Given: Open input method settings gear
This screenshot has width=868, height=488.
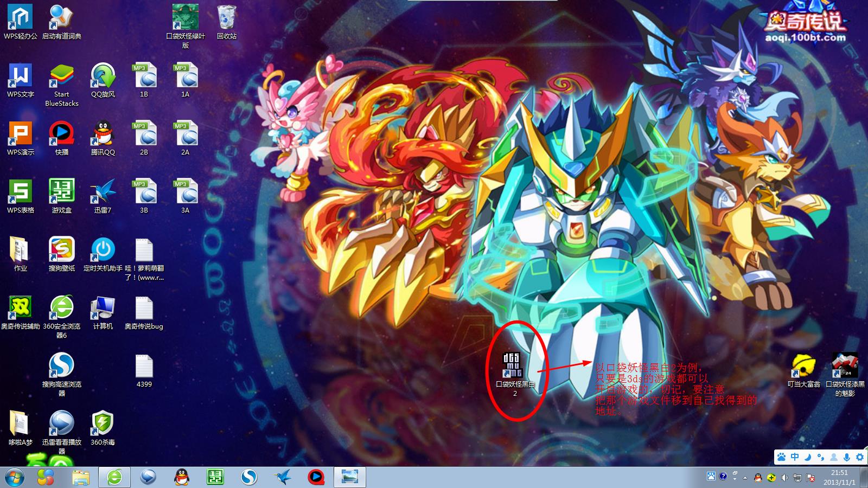Looking at the screenshot, I should point(859,457).
